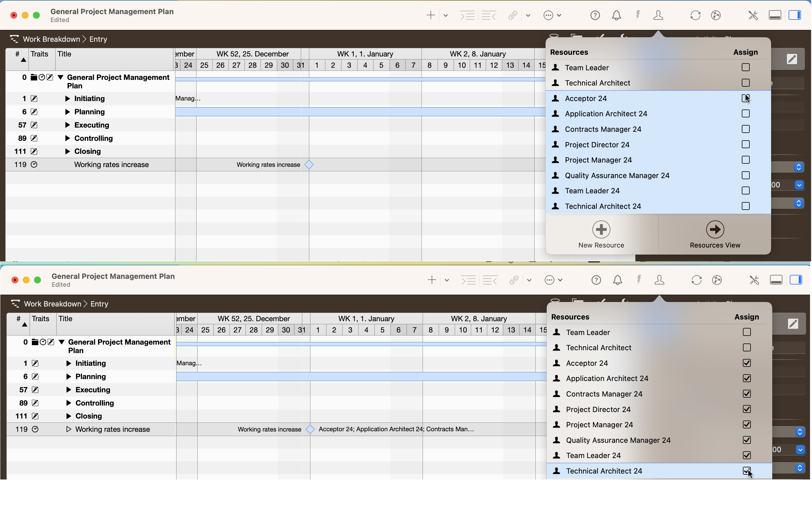Expand the Closing group in lower window outline
The height and width of the screenshot is (508, 812).
[x=69, y=416]
